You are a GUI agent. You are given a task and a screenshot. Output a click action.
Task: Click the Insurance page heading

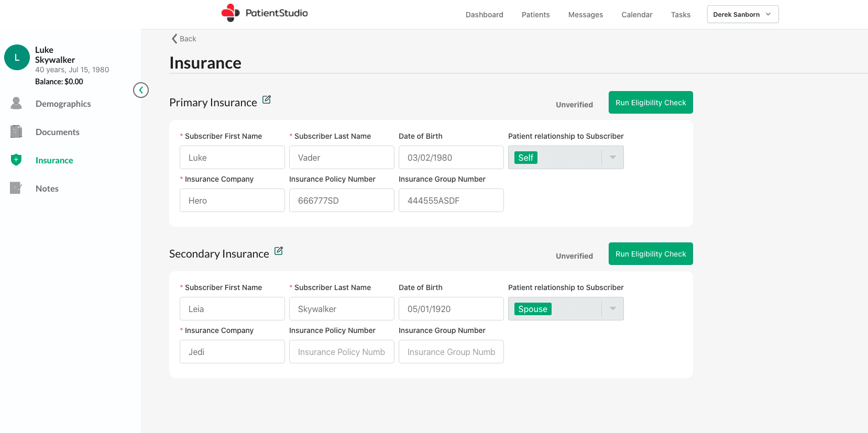[205, 63]
